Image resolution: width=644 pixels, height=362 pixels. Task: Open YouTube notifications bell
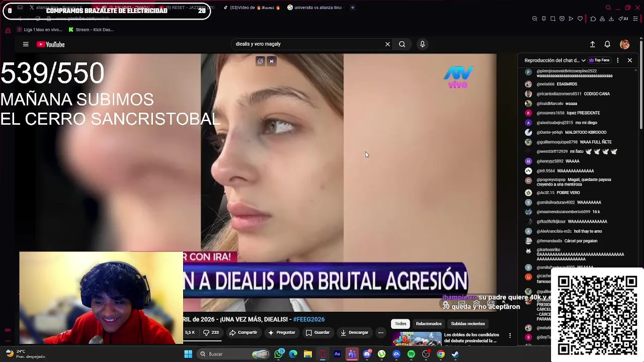pyautogui.click(x=607, y=44)
